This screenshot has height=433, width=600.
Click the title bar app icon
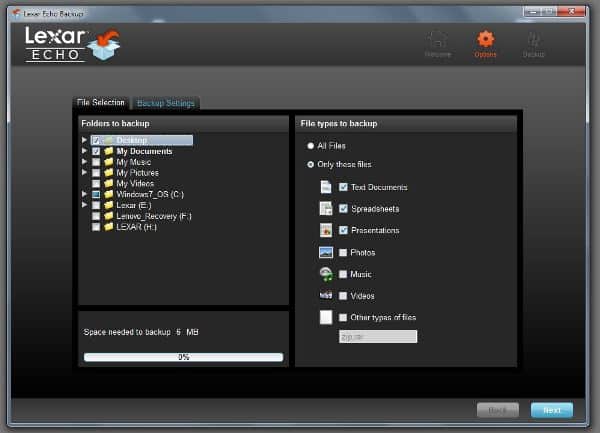pyautogui.click(x=16, y=13)
